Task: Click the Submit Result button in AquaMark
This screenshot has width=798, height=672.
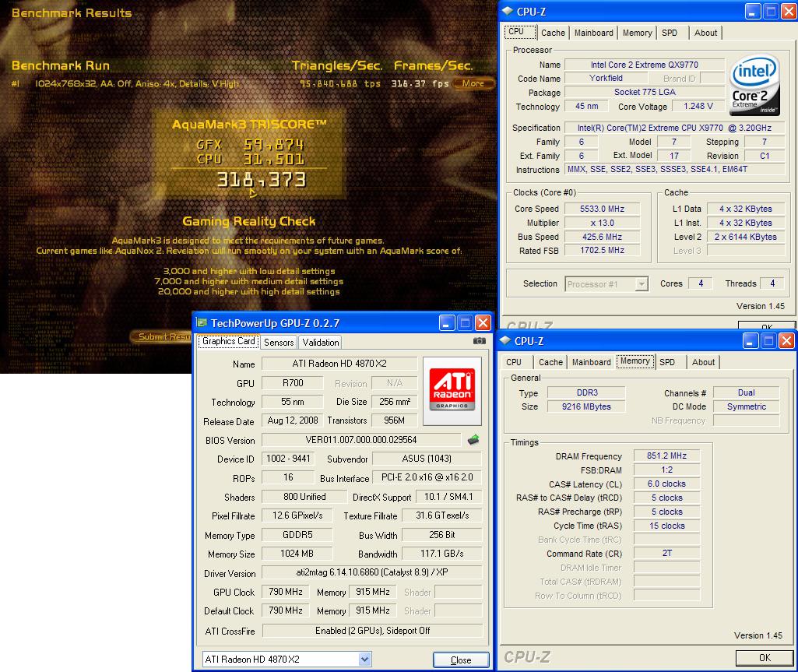Action: coord(162,336)
